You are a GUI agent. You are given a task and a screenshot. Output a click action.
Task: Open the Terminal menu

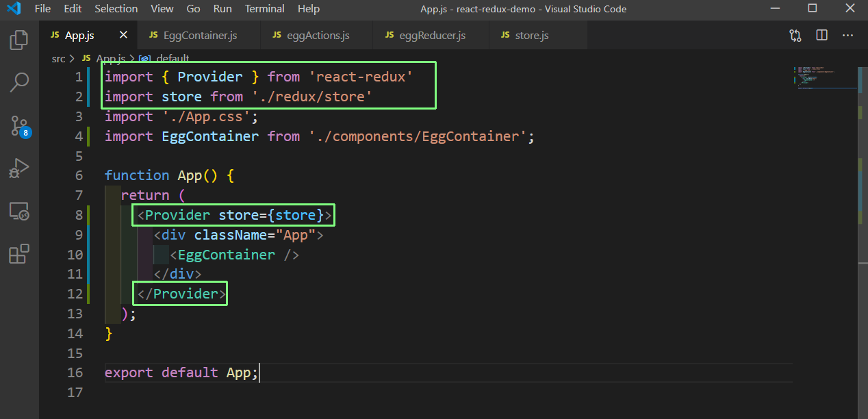tap(265, 9)
